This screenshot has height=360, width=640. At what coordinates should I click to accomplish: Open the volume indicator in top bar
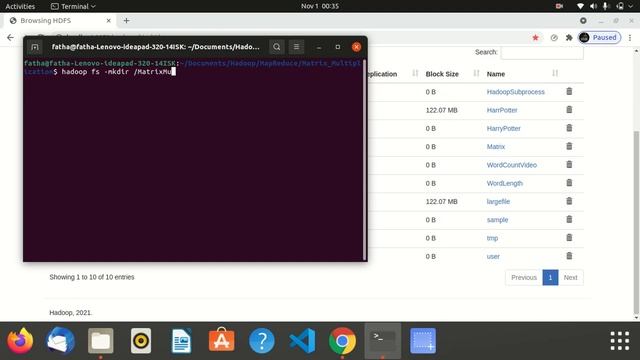(593, 6)
